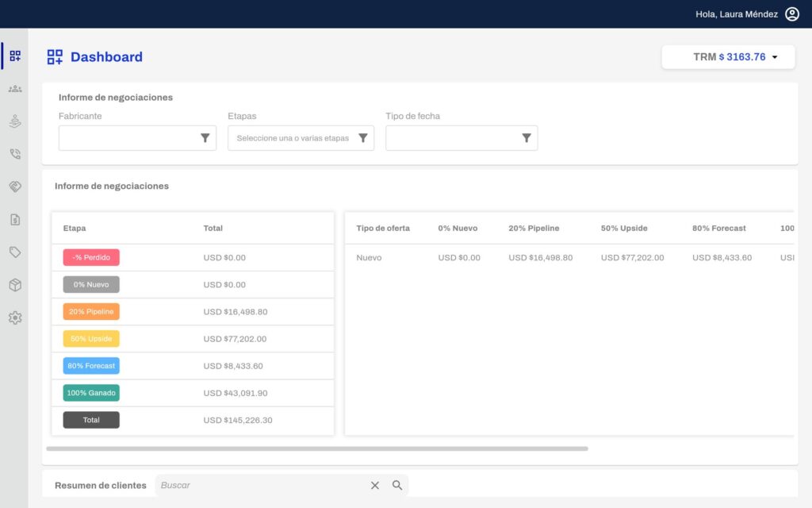Clear the Buscar search field
812x508 pixels.
375,485
